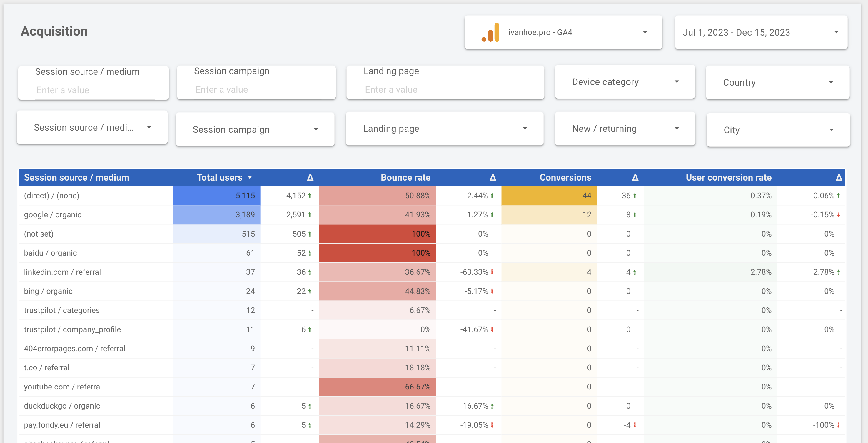Select the bing / organic row label
Image resolution: width=868 pixels, height=443 pixels.
coord(48,291)
